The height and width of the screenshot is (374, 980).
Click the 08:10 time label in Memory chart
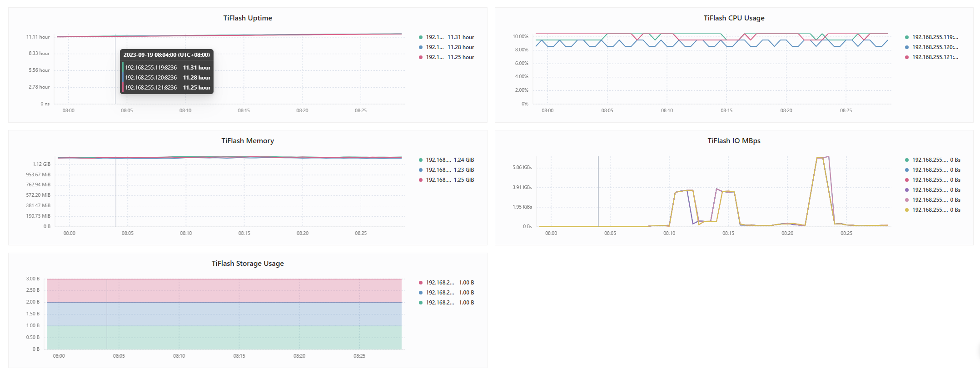pyautogui.click(x=186, y=234)
